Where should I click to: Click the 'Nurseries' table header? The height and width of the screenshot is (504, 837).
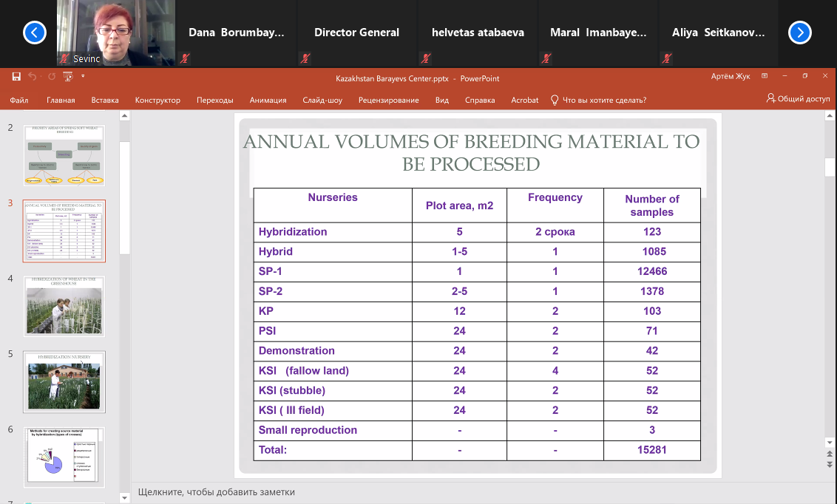333,197
